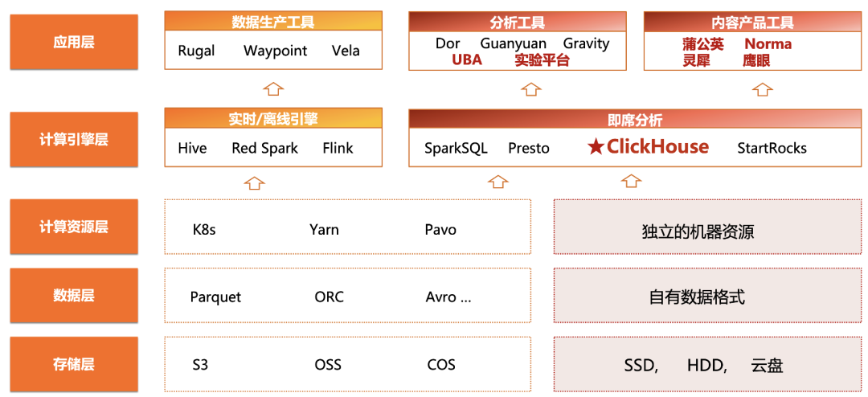Viewport: 868px width, 397px height.
Task: Click the red star beside ClickHouse
Action: (596, 147)
